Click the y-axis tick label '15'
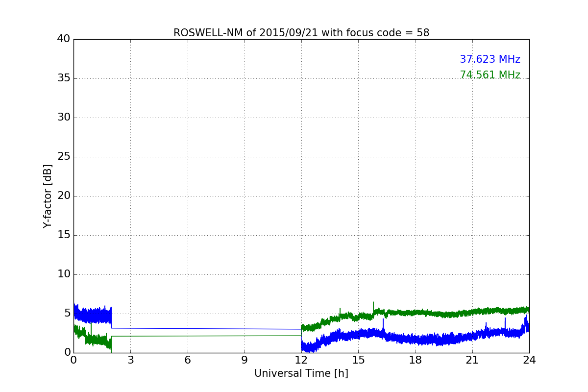This screenshot has height=392, width=588. 64,235
